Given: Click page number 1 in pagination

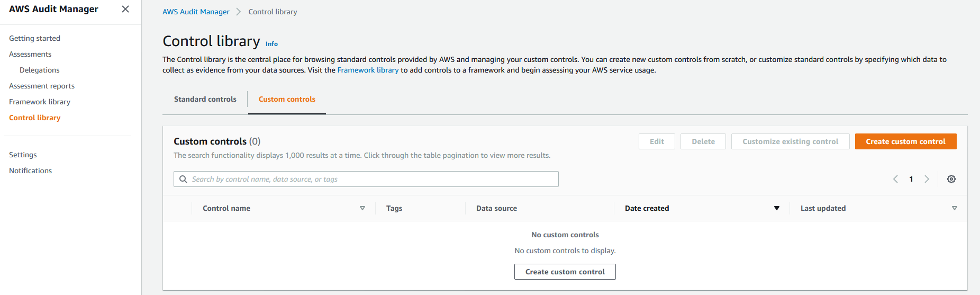Looking at the screenshot, I should (911, 179).
